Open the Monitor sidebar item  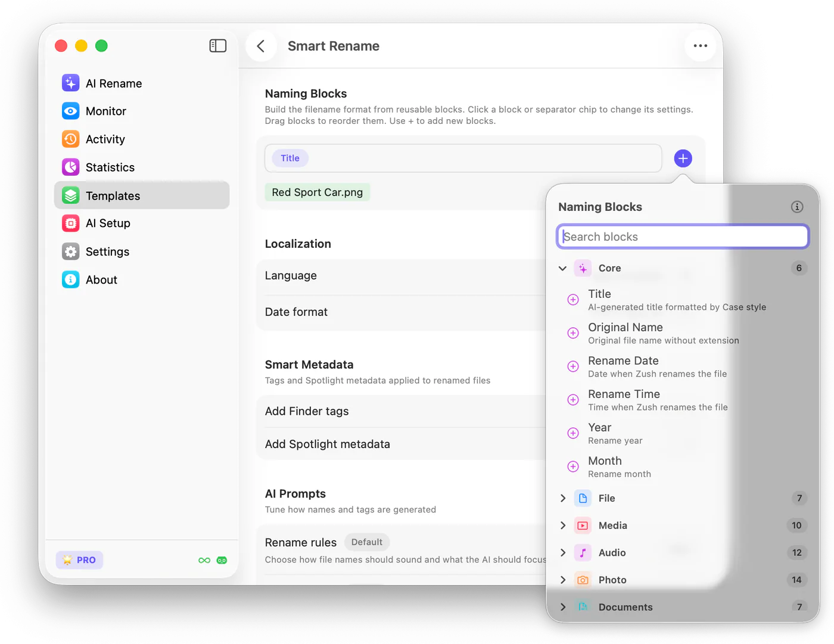coord(141,111)
